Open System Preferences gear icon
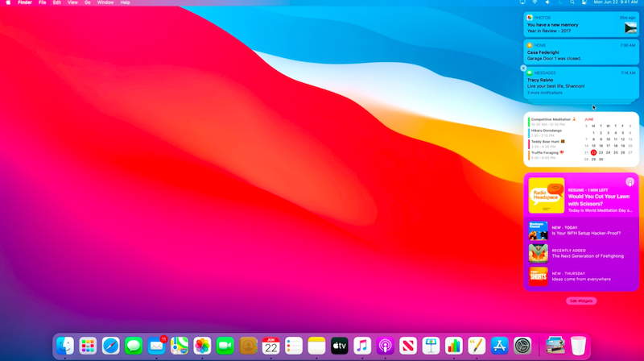Image resolution: width=644 pixels, height=361 pixels. pos(522,346)
